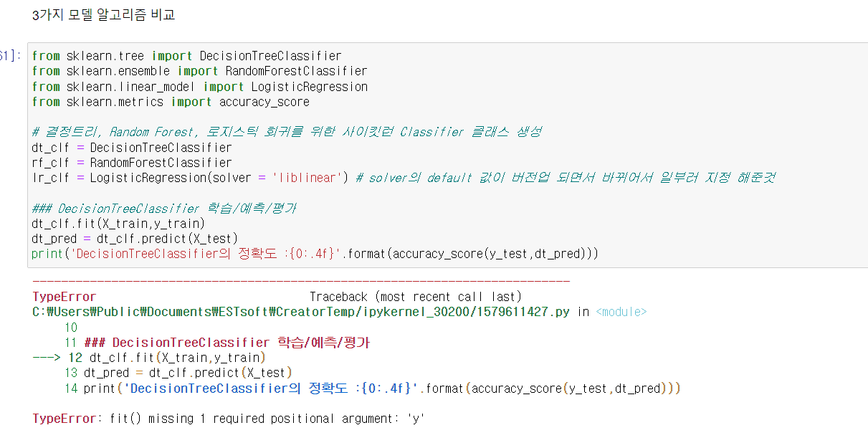Image resolution: width=868 pixels, height=448 pixels.
Task: Click the accuracy_score import line
Action: click(171, 102)
